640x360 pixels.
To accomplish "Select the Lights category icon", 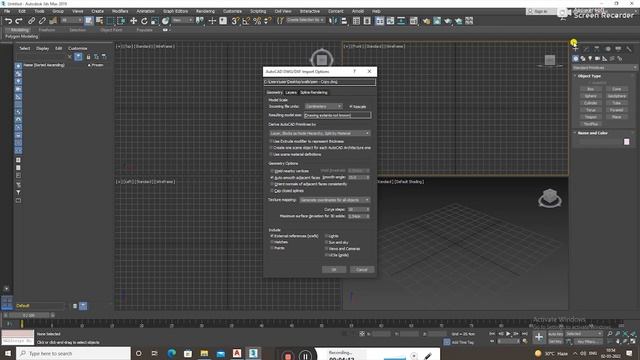I will (590, 59).
